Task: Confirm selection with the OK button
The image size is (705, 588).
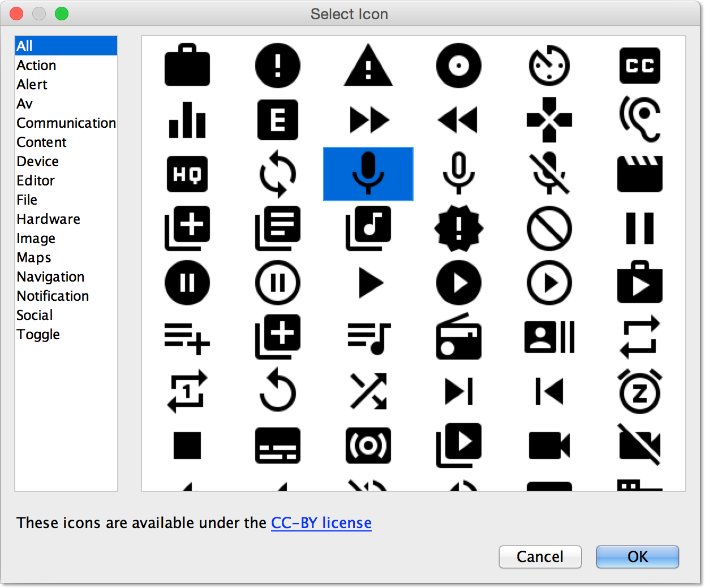Action: click(637, 557)
